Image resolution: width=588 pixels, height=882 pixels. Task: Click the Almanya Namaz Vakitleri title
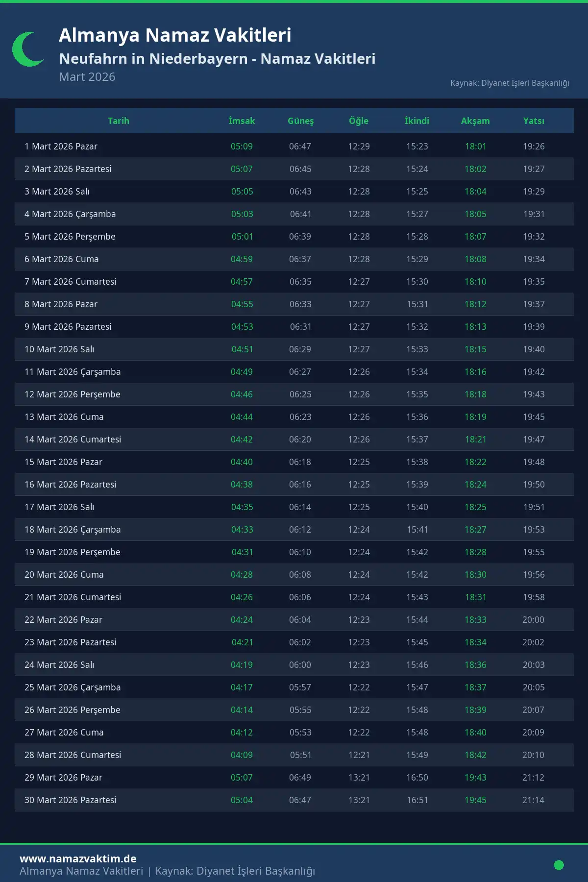(175, 35)
